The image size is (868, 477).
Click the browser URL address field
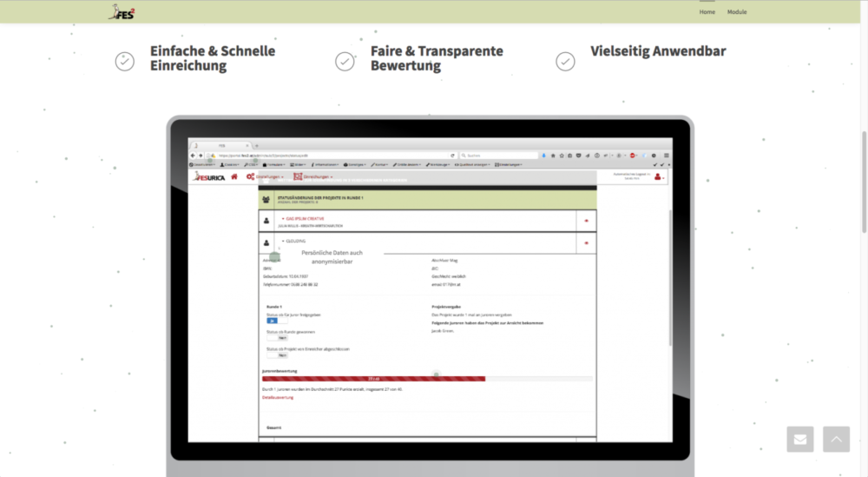click(x=330, y=156)
